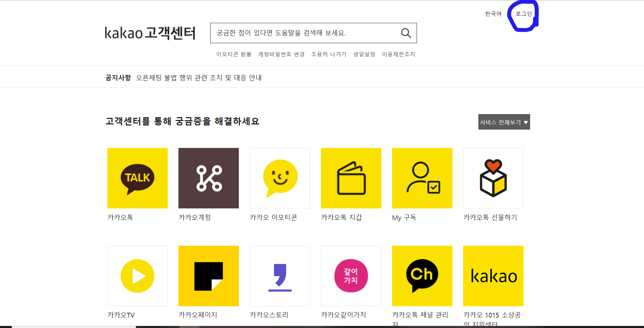Click the 카카오톡 지갑 text label
The width and height of the screenshot is (644, 328).
pos(341,217)
